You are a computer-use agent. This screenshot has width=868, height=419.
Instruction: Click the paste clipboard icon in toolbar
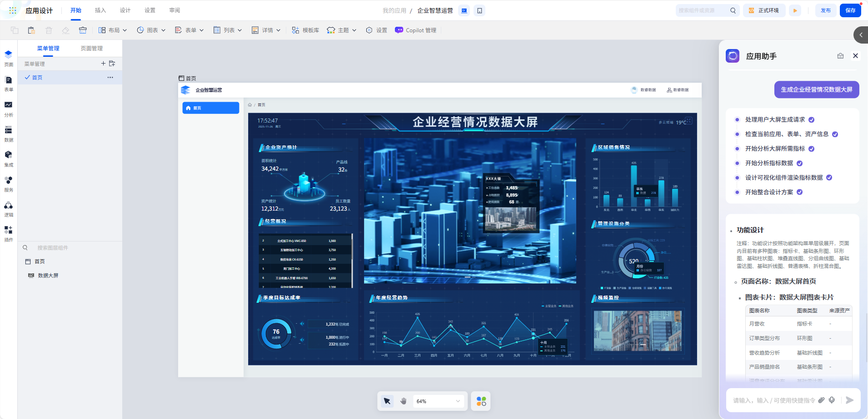(x=31, y=30)
